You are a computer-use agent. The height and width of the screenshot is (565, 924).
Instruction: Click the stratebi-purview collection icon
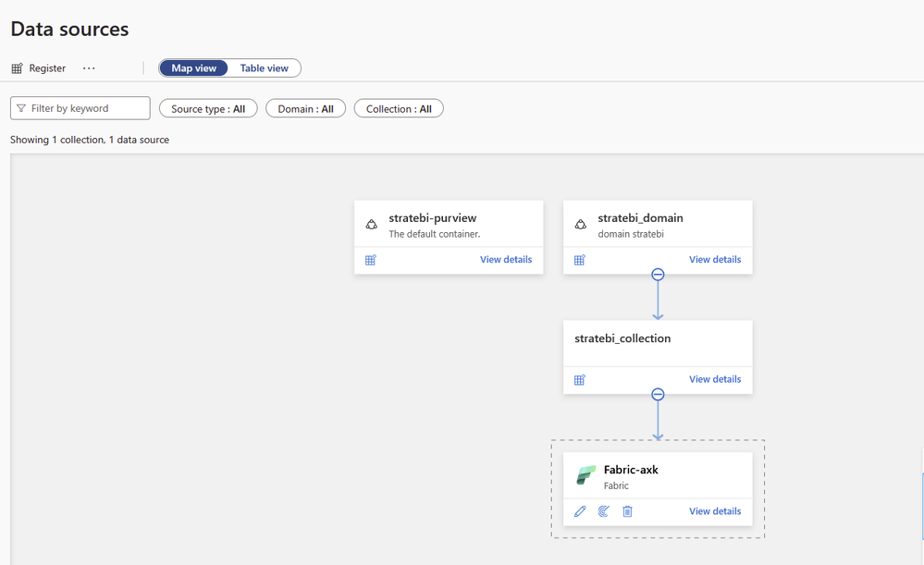pos(371,225)
